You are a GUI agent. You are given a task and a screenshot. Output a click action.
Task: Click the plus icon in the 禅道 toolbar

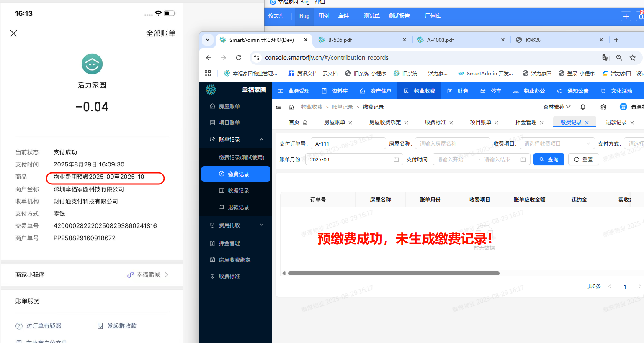pos(626,16)
